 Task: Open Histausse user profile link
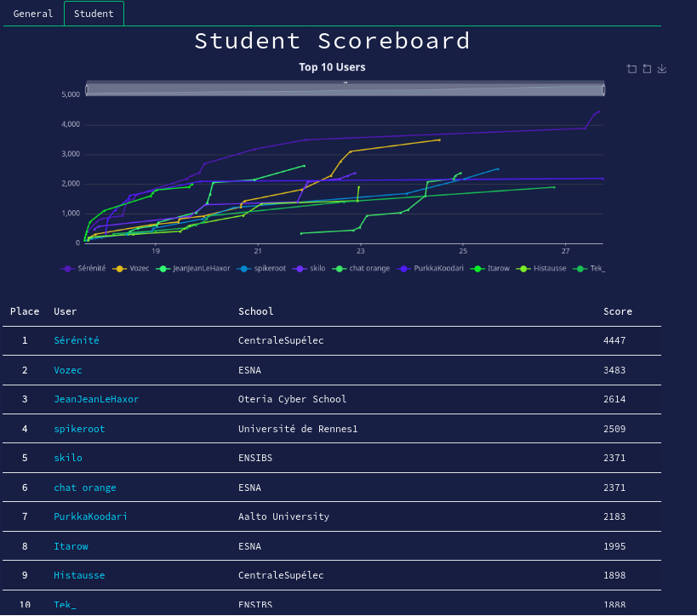pos(79,575)
